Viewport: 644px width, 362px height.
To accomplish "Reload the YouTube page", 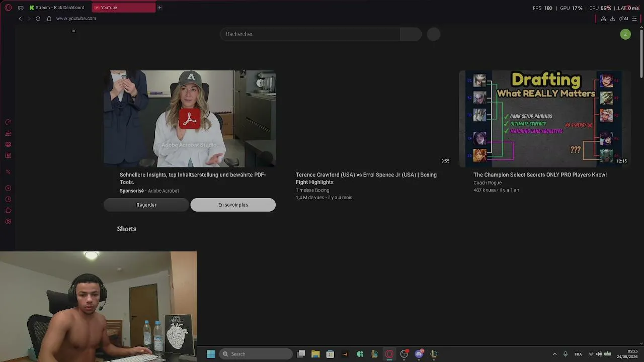I will point(38,19).
